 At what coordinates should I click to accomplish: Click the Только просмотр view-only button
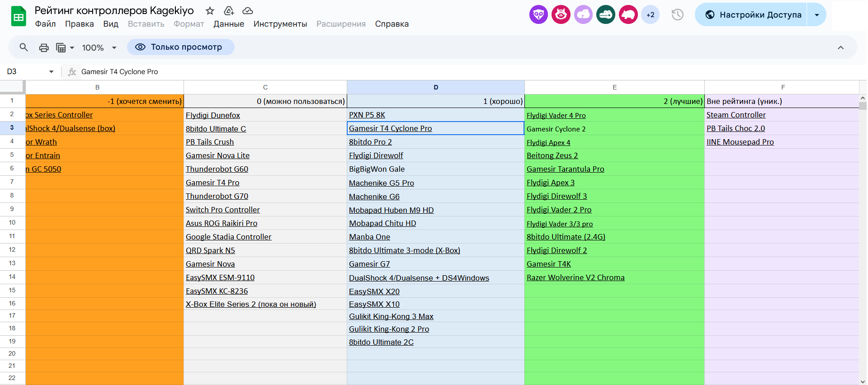[181, 47]
